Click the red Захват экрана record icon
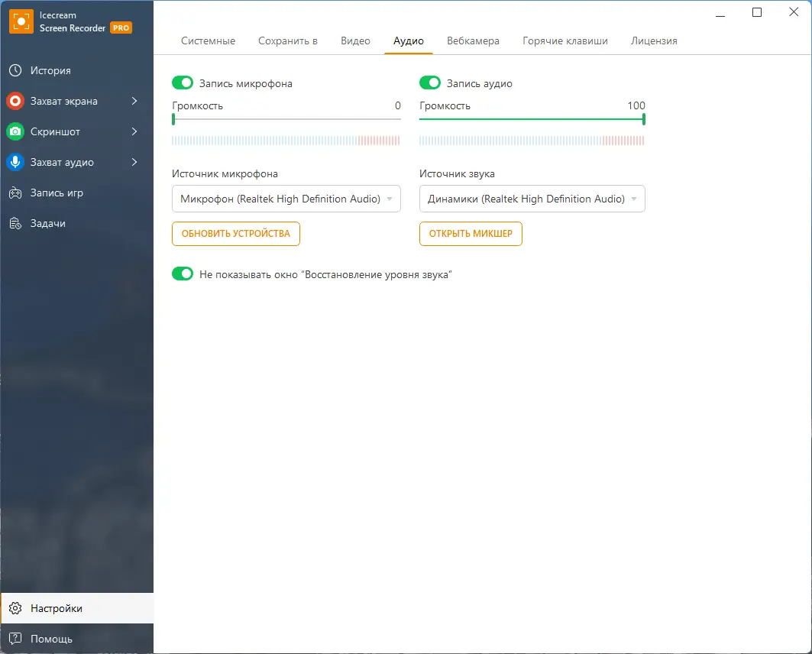 [x=15, y=101]
